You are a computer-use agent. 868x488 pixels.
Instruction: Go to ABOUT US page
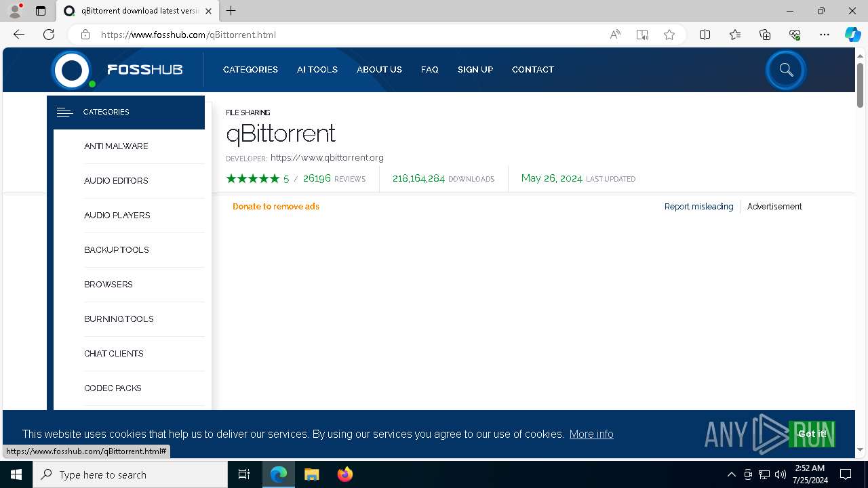click(x=379, y=70)
